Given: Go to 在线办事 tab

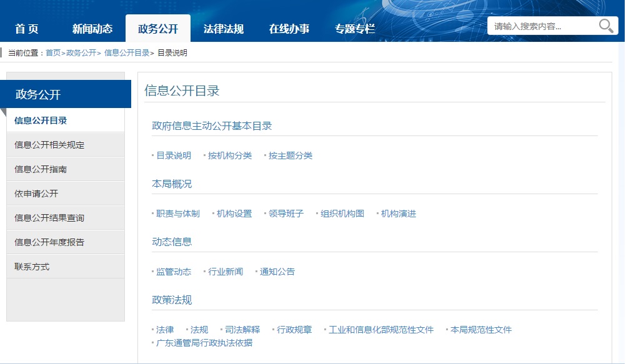Looking at the screenshot, I should coord(289,29).
